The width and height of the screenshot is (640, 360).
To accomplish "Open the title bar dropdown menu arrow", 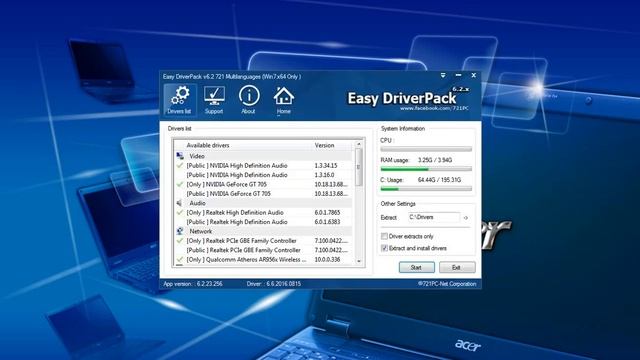I will [x=443, y=76].
